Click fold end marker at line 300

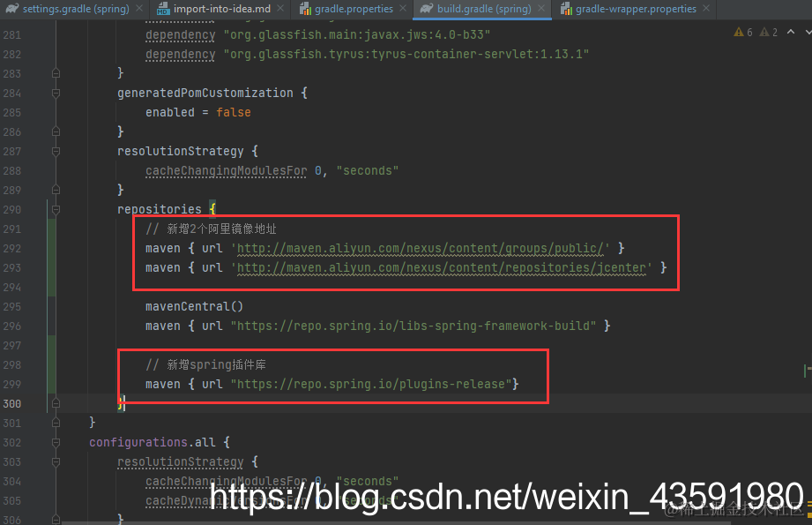point(56,404)
